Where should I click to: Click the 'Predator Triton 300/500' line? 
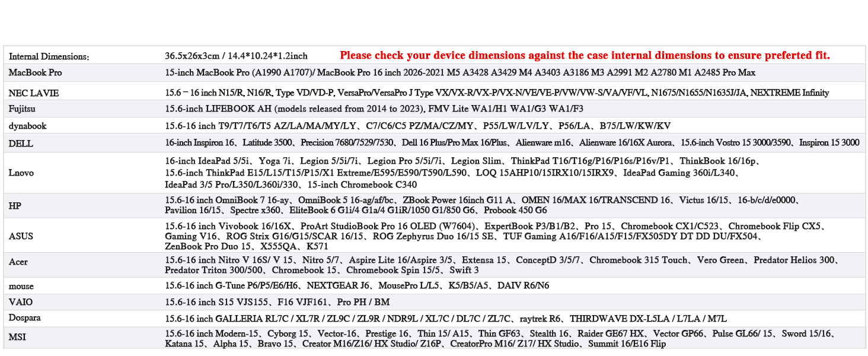(322, 270)
